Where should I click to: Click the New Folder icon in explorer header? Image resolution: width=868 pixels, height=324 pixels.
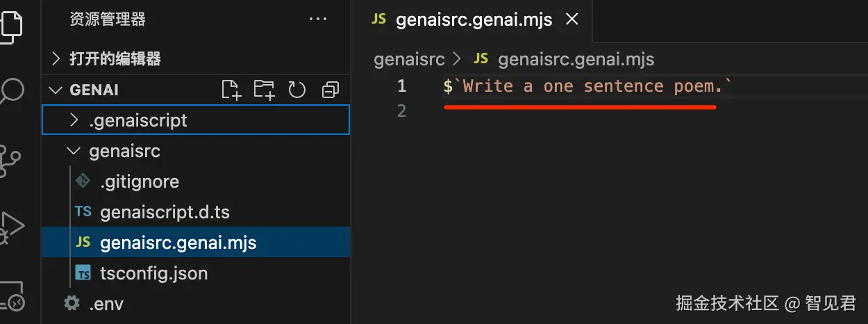264,90
